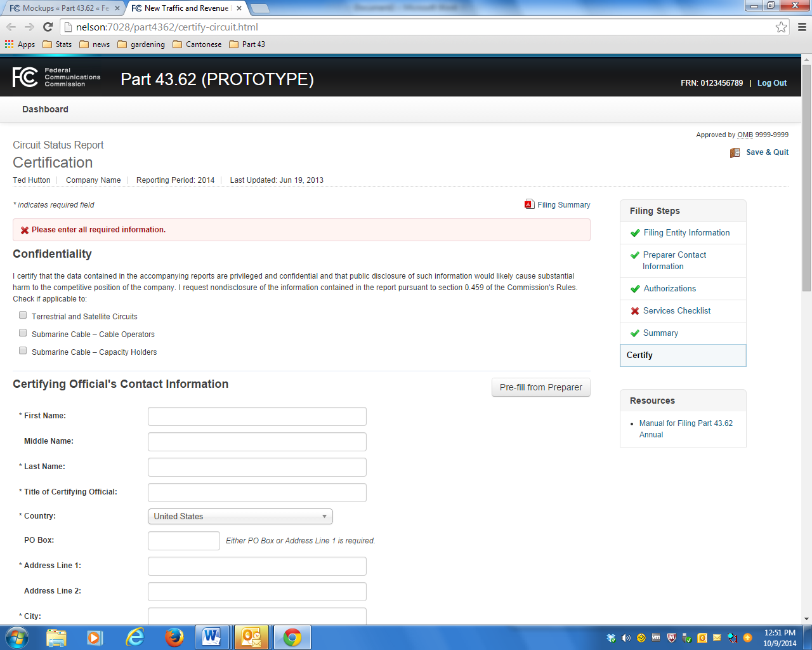812x650 pixels.
Task: Open the gardening bookmarks folder
Action: [141, 44]
